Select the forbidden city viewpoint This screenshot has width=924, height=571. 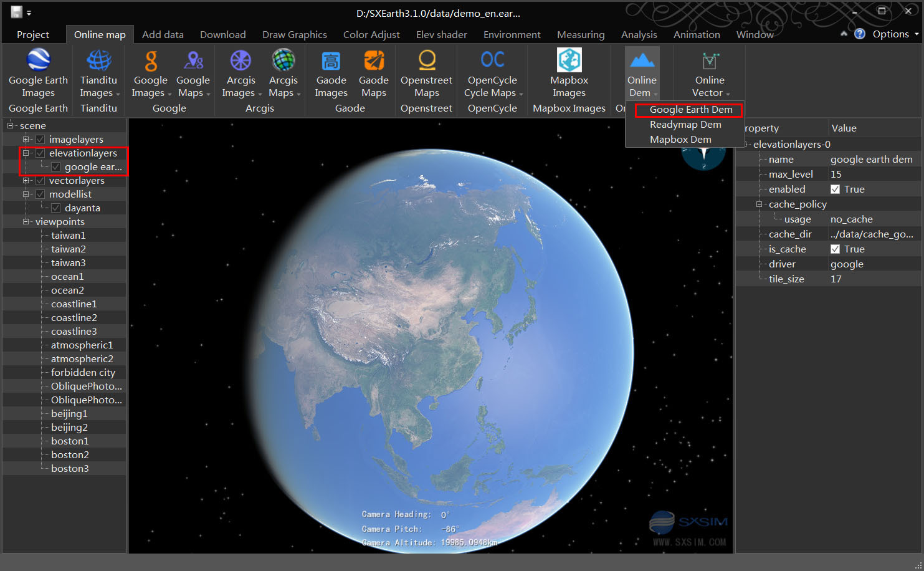tap(83, 373)
